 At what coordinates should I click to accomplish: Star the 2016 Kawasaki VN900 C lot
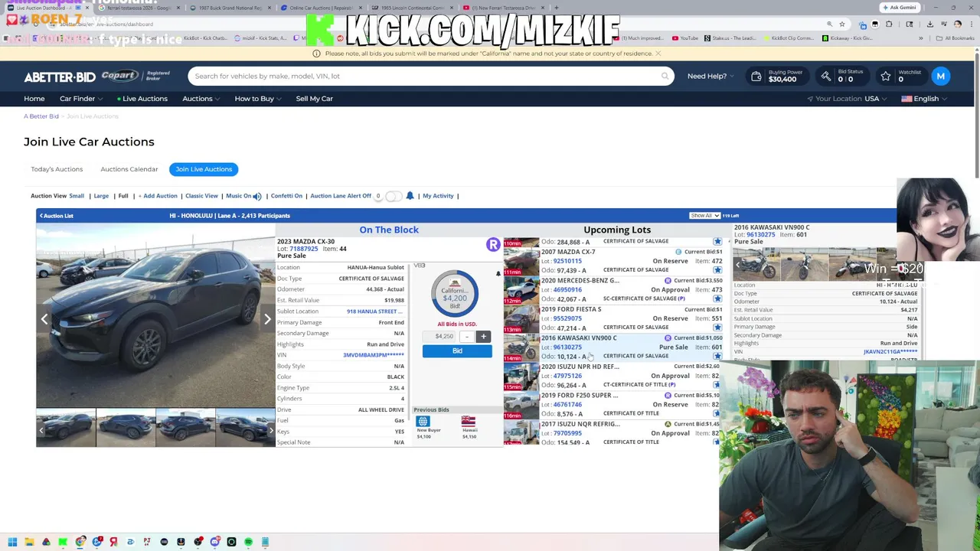(717, 356)
